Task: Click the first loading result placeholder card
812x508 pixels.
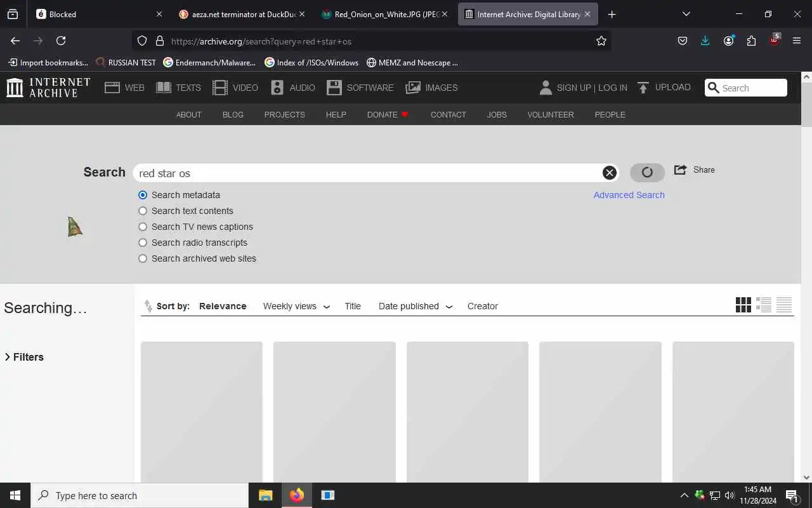Action: click(x=202, y=411)
